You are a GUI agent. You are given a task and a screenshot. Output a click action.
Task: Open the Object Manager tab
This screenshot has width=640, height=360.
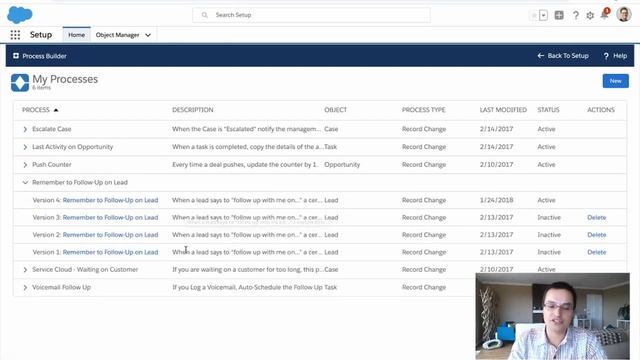click(x=118, y=35)
